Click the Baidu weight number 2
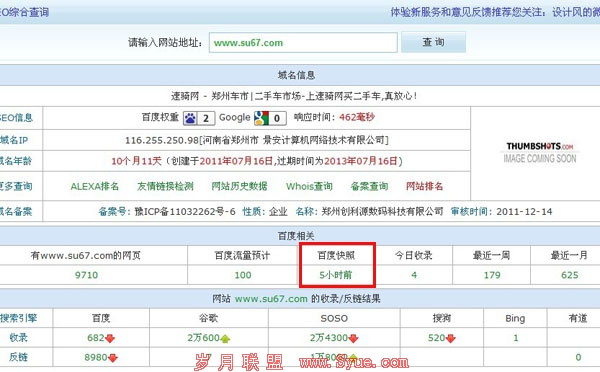This screenshot has height=372, width=600. [206, 119]
